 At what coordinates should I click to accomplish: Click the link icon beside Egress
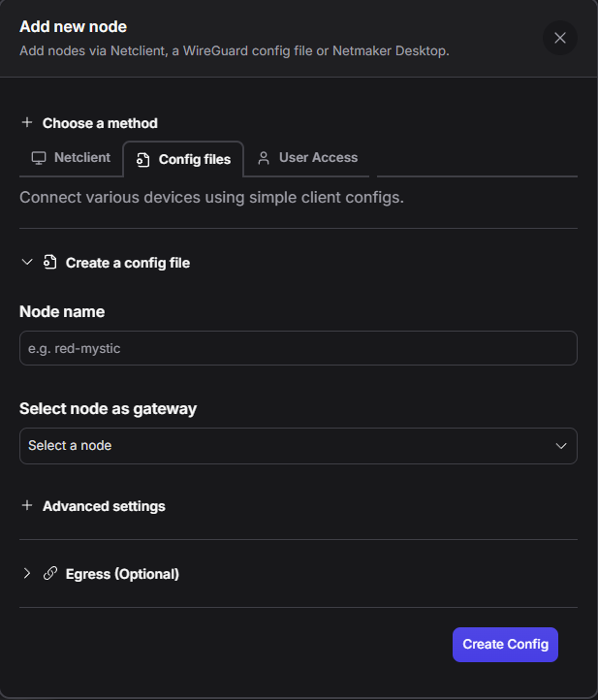click(x=50, y=574)
